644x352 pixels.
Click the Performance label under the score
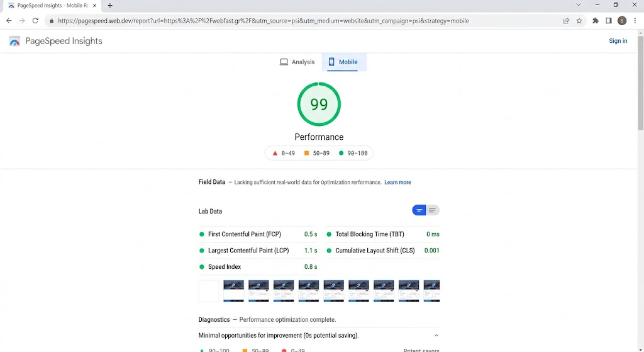point(319,137)
